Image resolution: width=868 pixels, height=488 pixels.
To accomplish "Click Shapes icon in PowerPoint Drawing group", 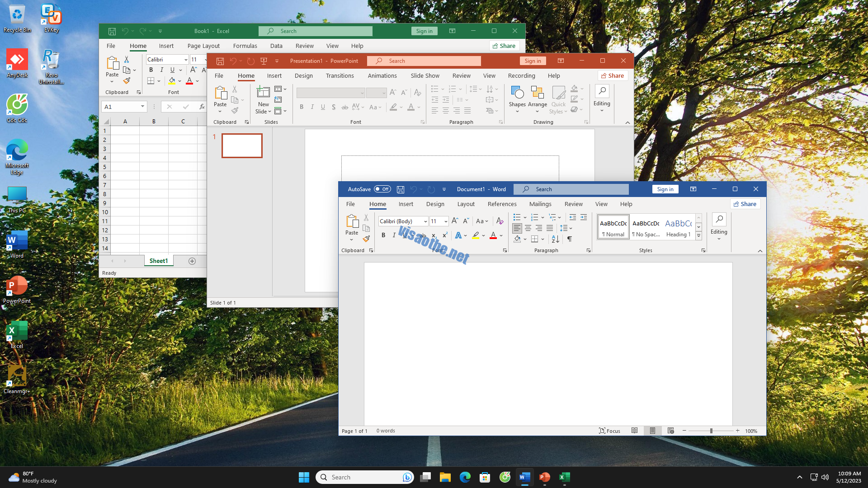I will [517, 93].
